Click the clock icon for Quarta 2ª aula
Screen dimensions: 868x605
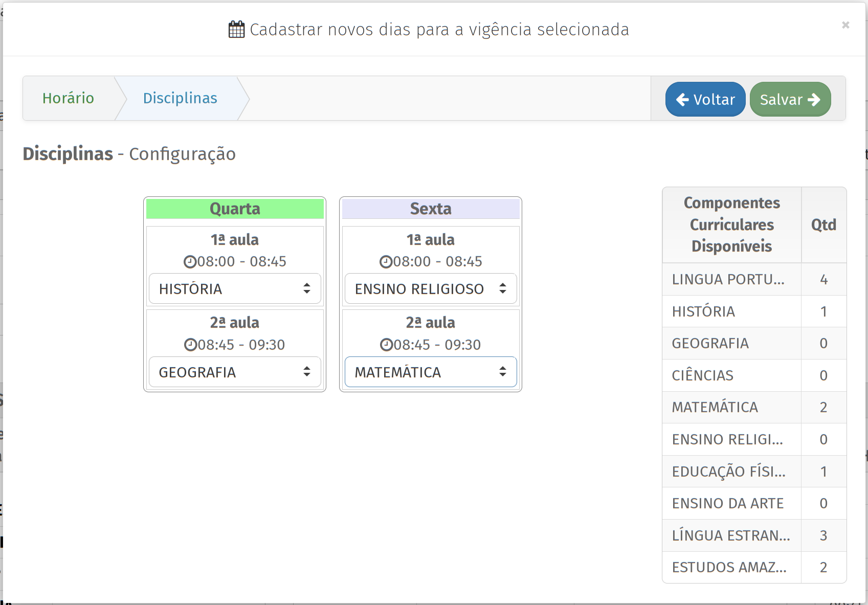[x=190, y=345]
